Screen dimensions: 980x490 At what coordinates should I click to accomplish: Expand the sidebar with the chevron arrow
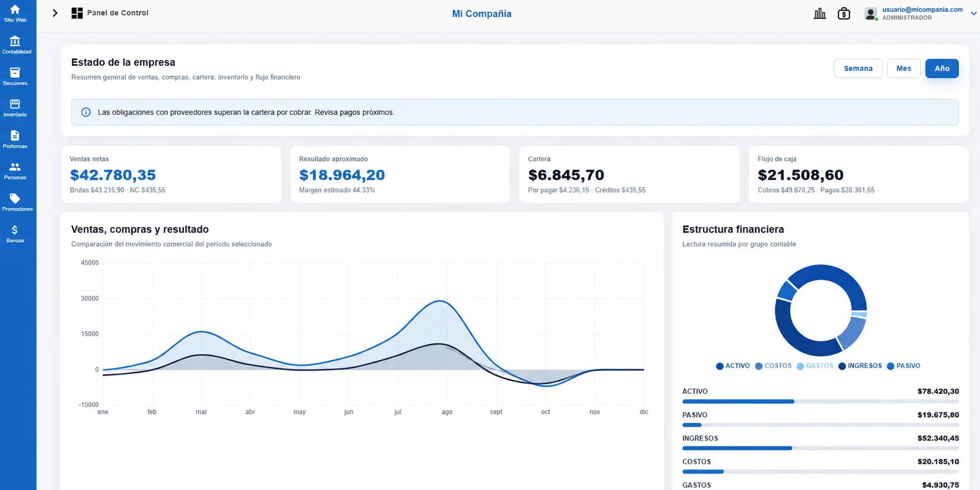[55, 13]
